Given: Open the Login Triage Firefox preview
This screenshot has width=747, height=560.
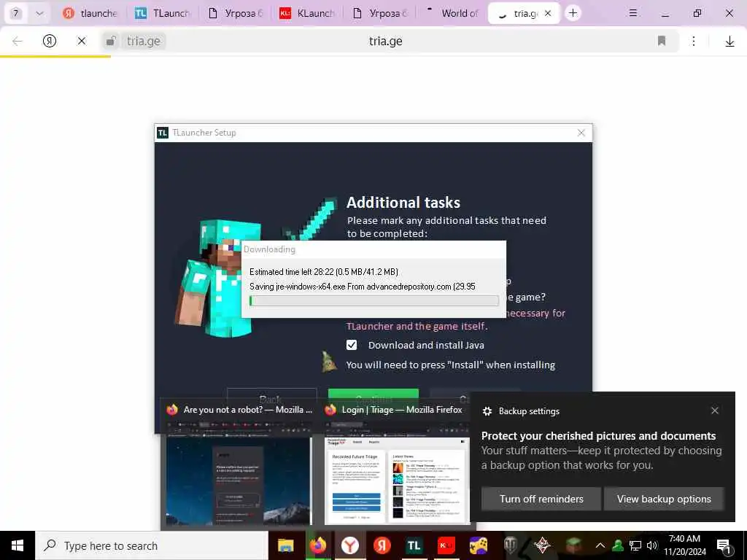Looking at the screenshot, I should click(x=397, y=463).
